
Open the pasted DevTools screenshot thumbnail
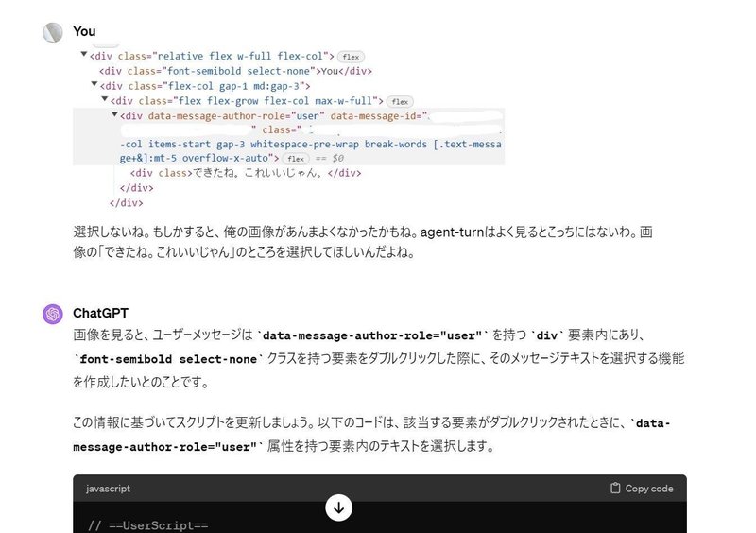coord(289,129)
